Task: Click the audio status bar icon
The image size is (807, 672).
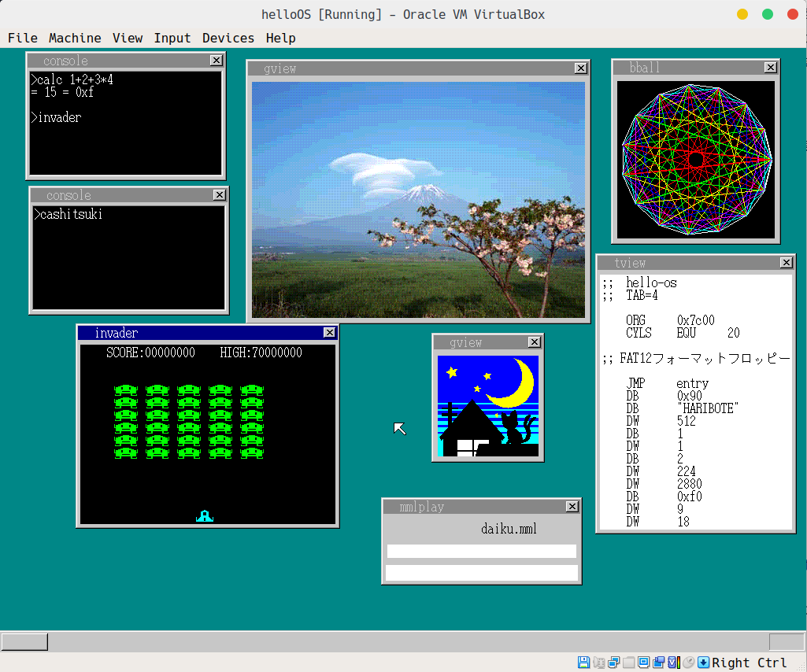Action: tap(598, 663)
